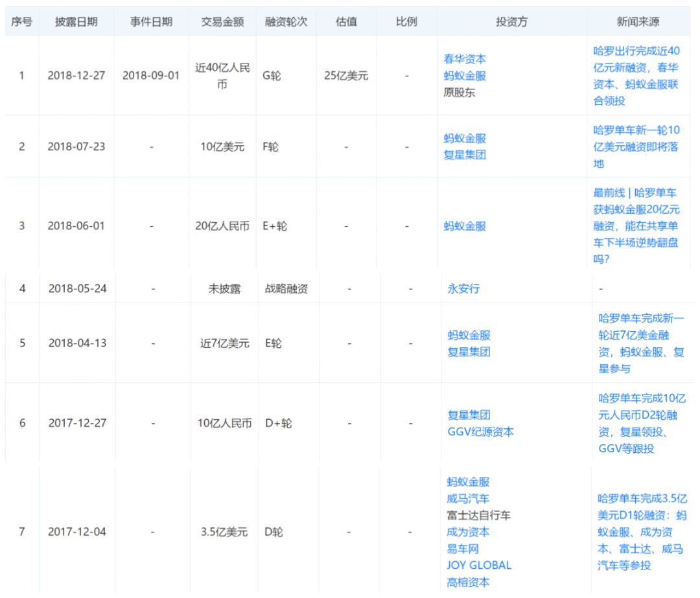Open the 成为资本 investor link
The image size is (700, 598).
[x=468, y=533]
